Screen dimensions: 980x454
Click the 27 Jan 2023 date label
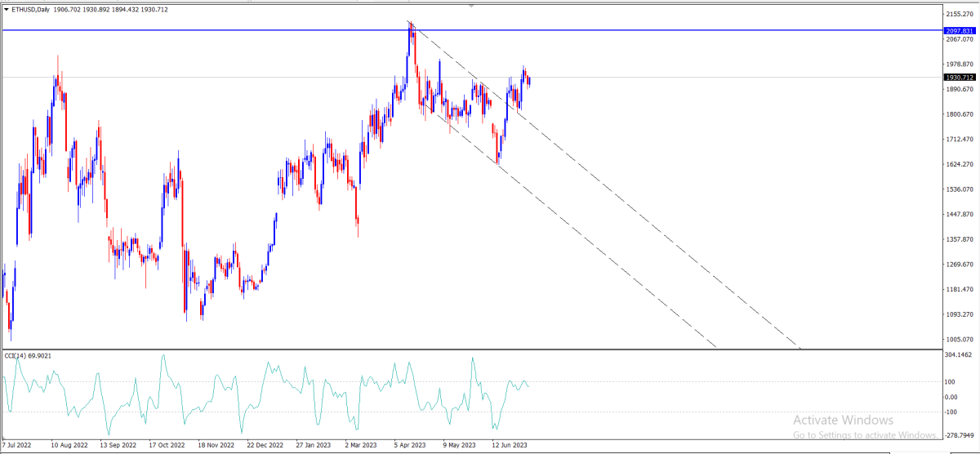(314, 446)
